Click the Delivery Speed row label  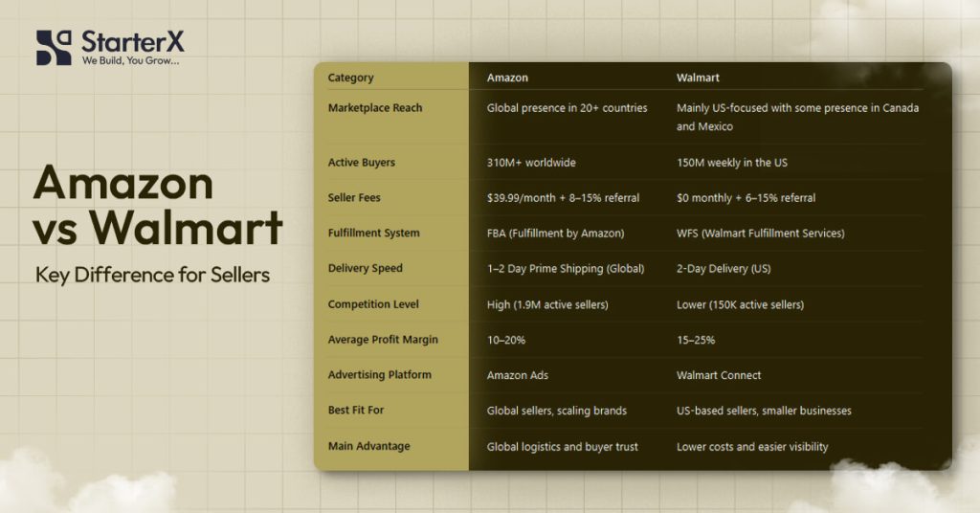click(365, 269)
